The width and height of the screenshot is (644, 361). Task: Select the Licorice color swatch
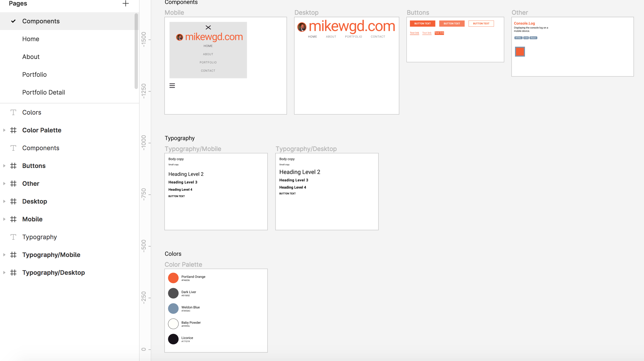point(173,339)
